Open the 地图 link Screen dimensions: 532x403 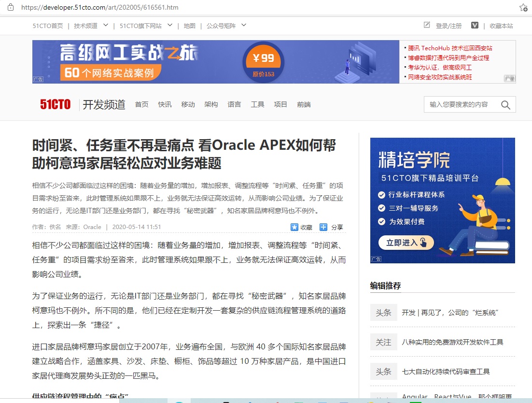pyautogui.click(x=189, y=26)
